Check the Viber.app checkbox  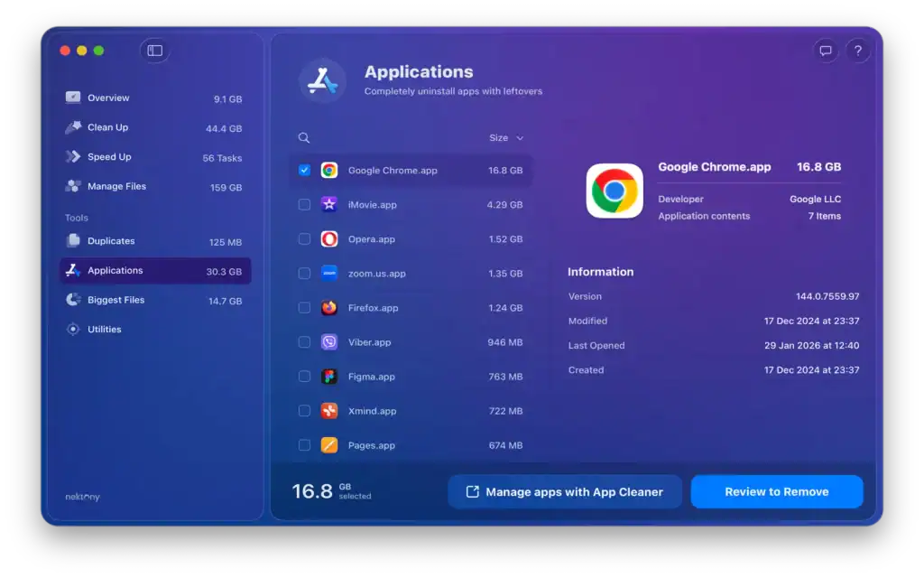(x=304, y=342)
